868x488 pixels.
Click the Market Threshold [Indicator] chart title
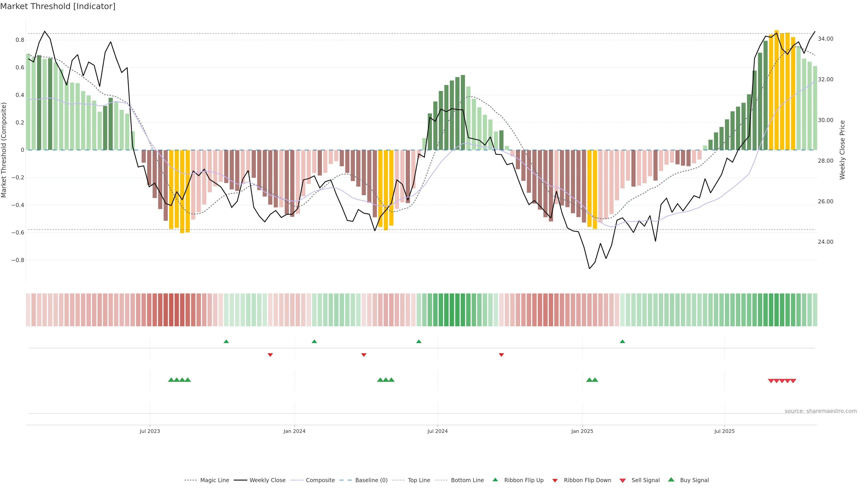point(58,6)
